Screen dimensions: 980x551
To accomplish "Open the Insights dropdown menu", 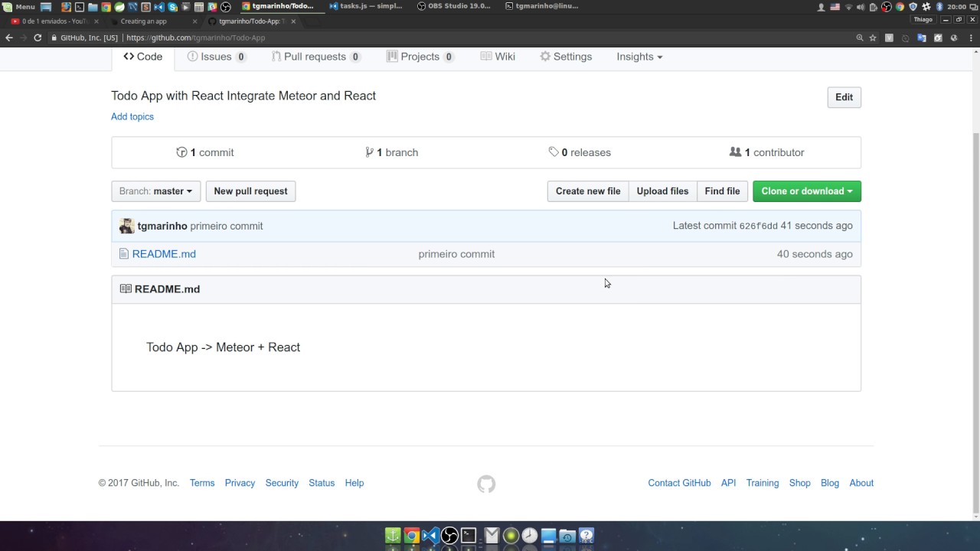I will [x=639, y=57].
